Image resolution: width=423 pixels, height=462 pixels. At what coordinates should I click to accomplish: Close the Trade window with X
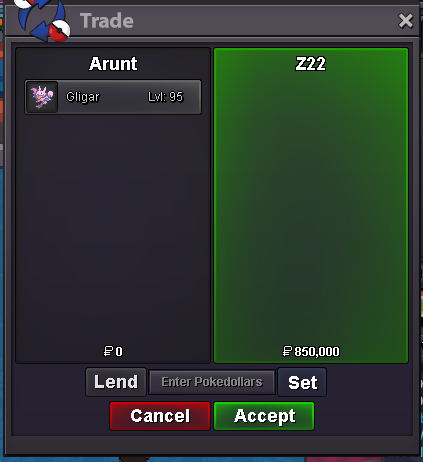pos(405,21)
